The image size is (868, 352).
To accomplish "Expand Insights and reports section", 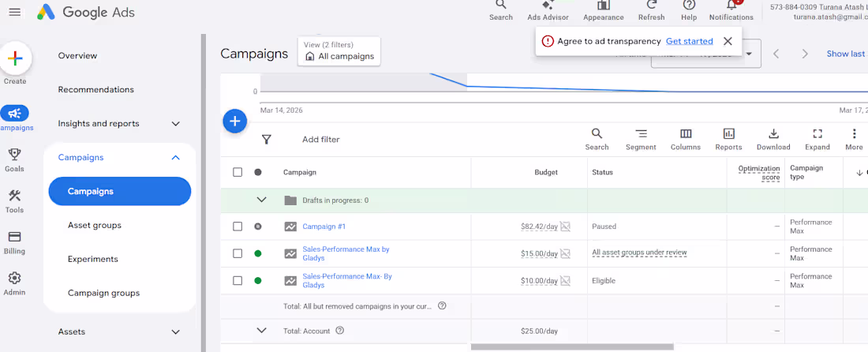I will click(x=175, y=124).
